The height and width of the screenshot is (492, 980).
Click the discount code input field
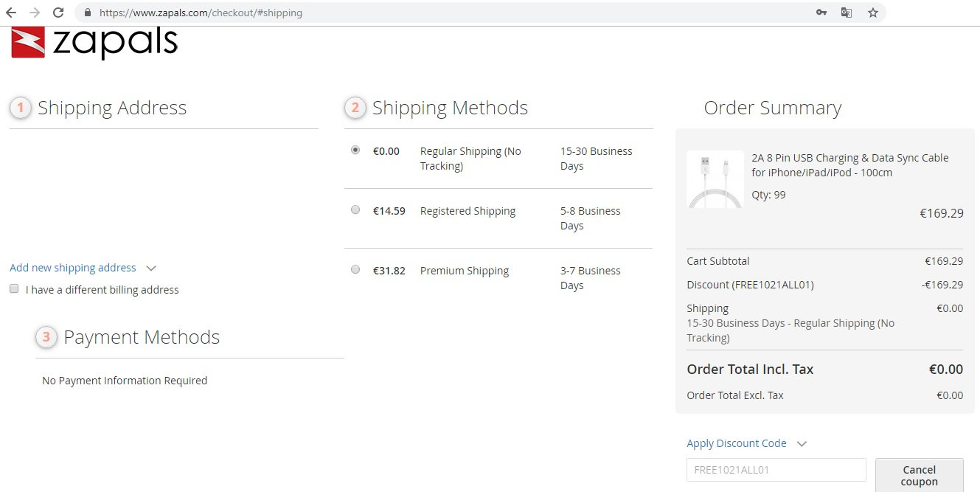tap(776, 470)
